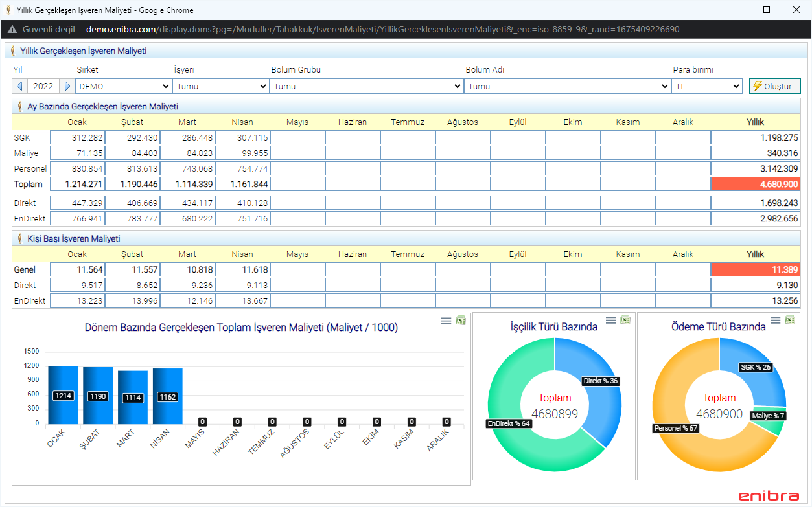Open the Şirket dropdown showing DEMO
The height and width of the screenshot is (507, 812).
(123, 86)
